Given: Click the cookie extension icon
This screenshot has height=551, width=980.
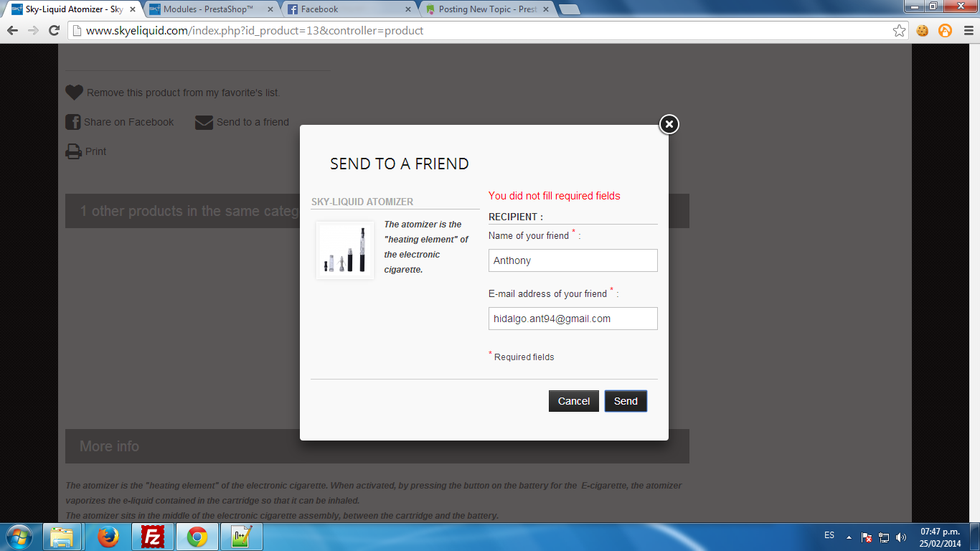Looking at the screenshot, I should pos(923,30).
